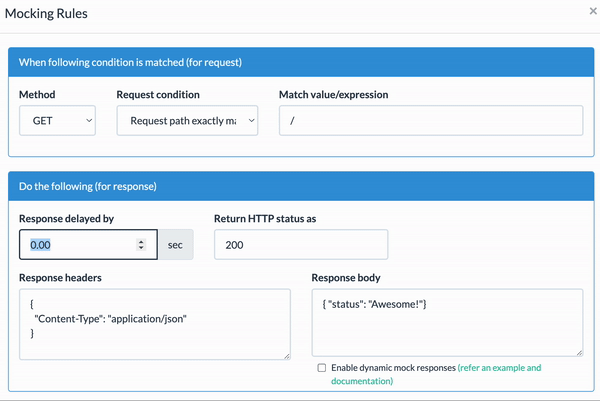Image resolution: width=600 pixels, height=401 pixels.
Task: Click the request condition panel header
Action: coord(301,62)
